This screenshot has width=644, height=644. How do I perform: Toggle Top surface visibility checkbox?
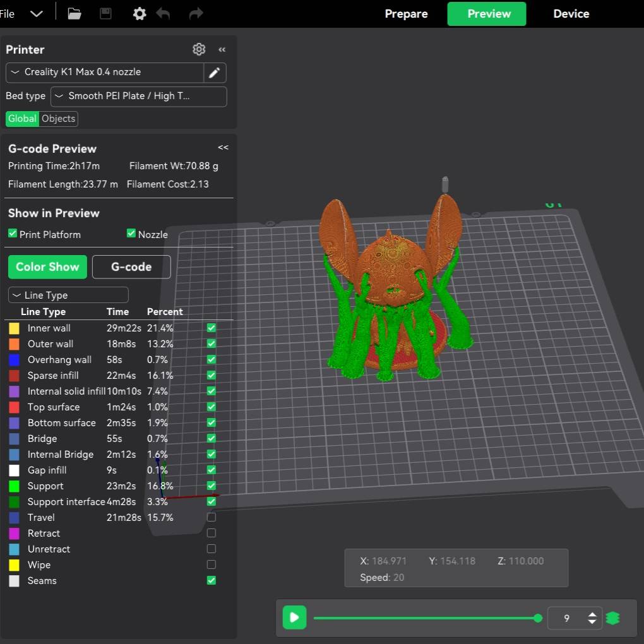tap(212, 407)
